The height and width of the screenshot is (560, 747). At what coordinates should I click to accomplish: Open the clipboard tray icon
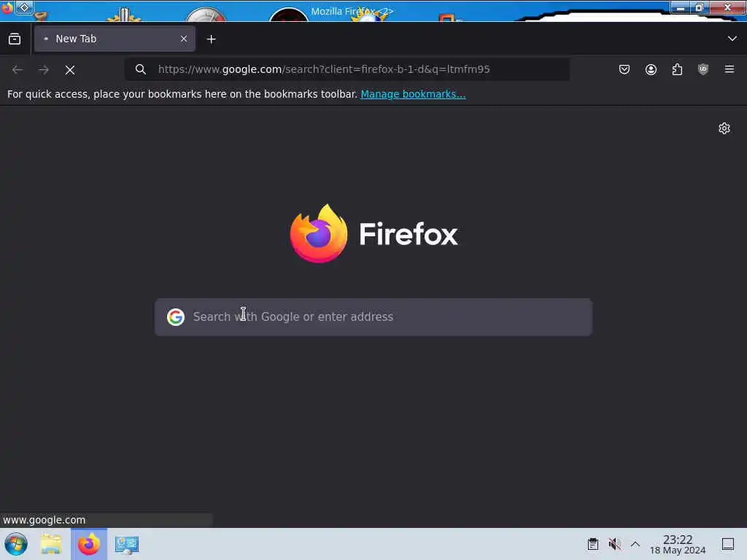[x=592, y=544]
